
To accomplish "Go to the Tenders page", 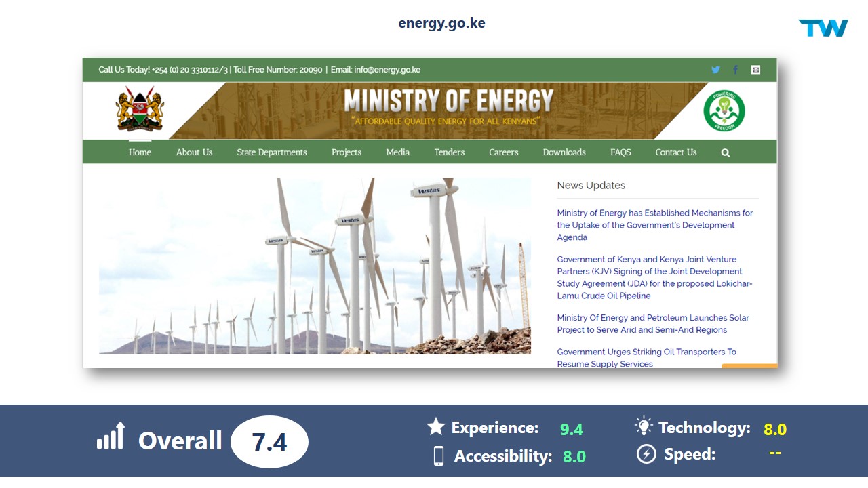I will tap(449, 152).
